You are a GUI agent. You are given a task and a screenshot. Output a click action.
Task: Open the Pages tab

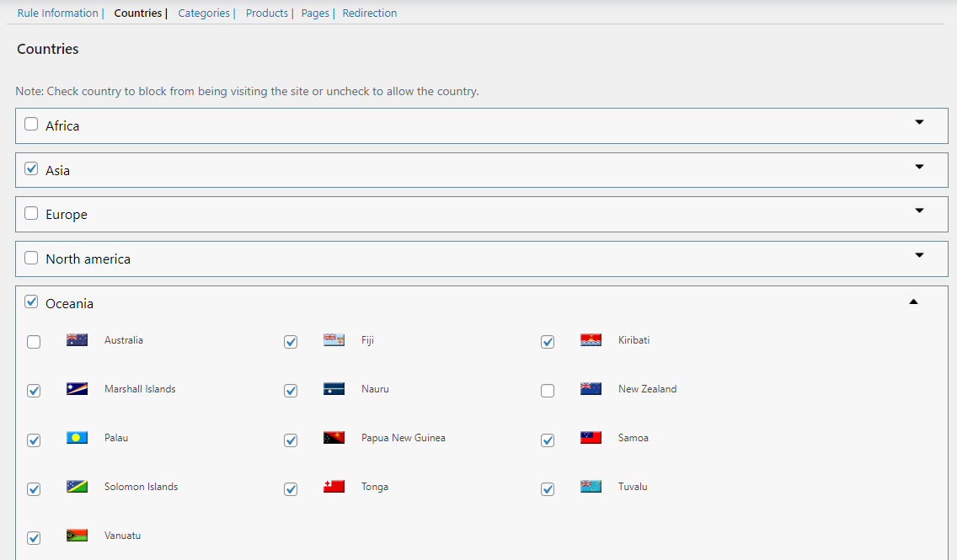[x=315, y=13]
